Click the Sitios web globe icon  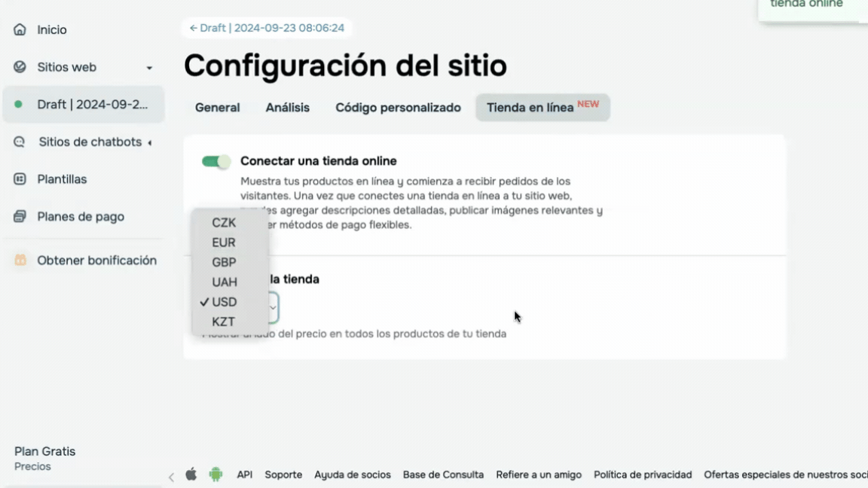click(x=20, y=67)
